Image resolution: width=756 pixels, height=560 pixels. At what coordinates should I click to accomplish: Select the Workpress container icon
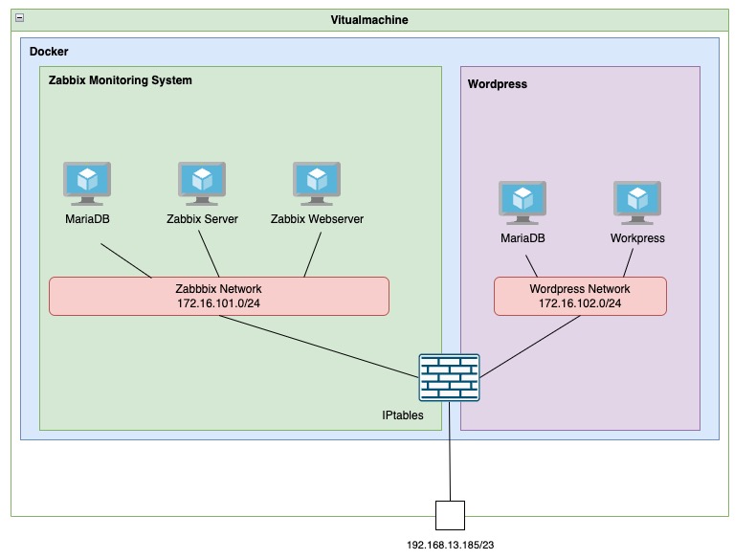click(637, 203)
